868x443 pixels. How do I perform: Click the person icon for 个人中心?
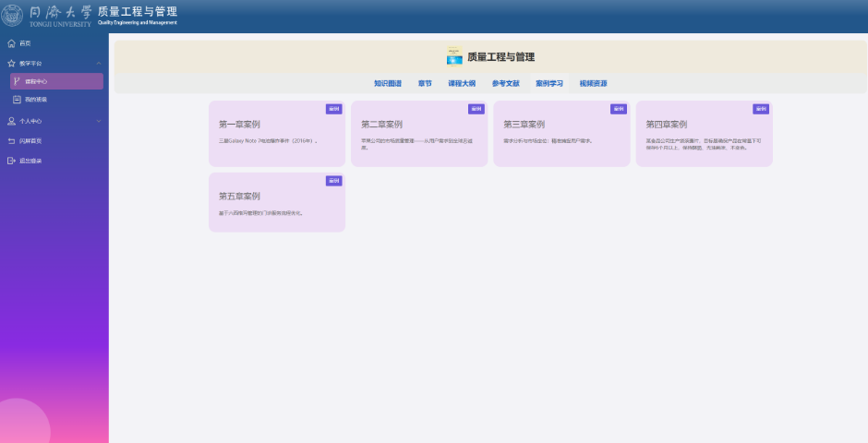coord(11,121)
